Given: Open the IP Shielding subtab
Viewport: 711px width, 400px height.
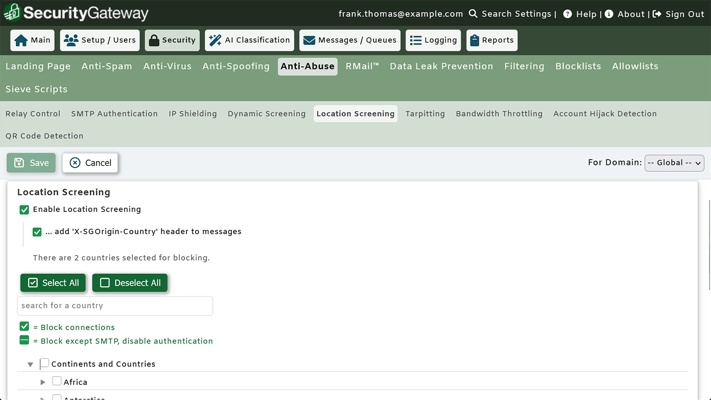Looking at the screenshot, I should click(193, 114).
